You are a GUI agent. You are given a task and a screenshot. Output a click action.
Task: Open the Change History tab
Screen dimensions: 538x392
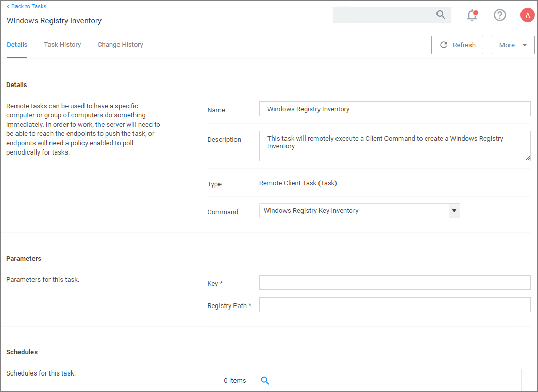[x=120, y=45]
